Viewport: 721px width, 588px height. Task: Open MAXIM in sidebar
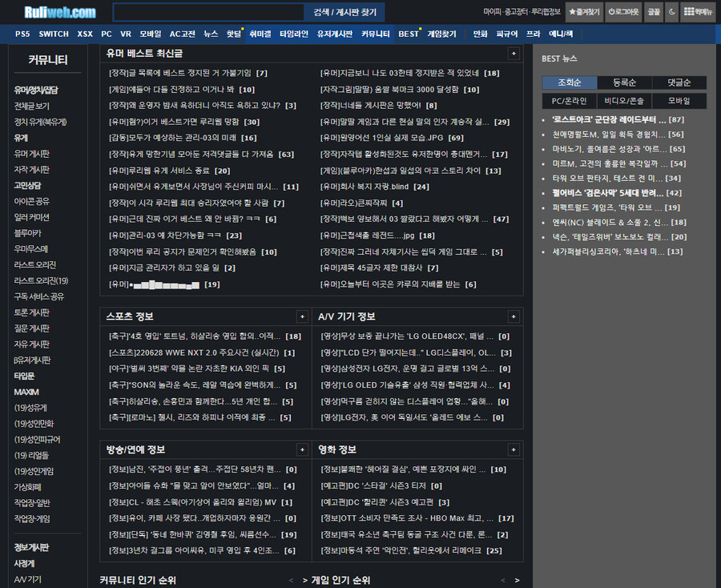click(x=26, y=393)
